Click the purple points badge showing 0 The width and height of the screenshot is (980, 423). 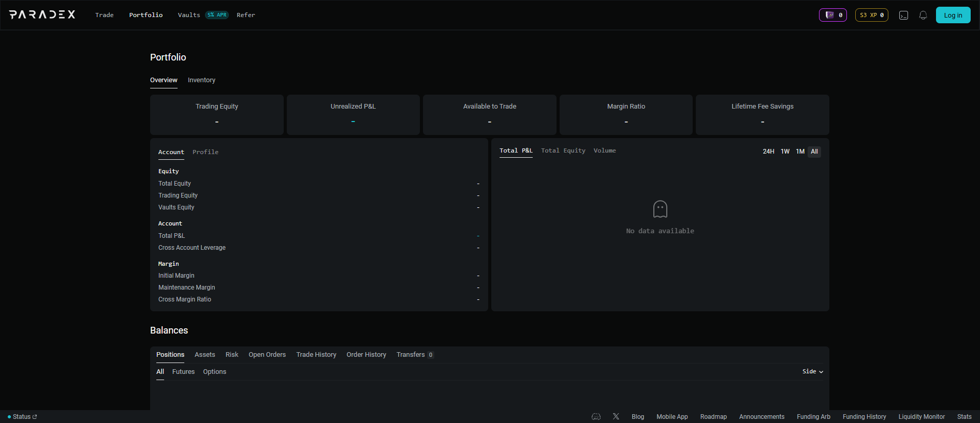coord(833,15)
